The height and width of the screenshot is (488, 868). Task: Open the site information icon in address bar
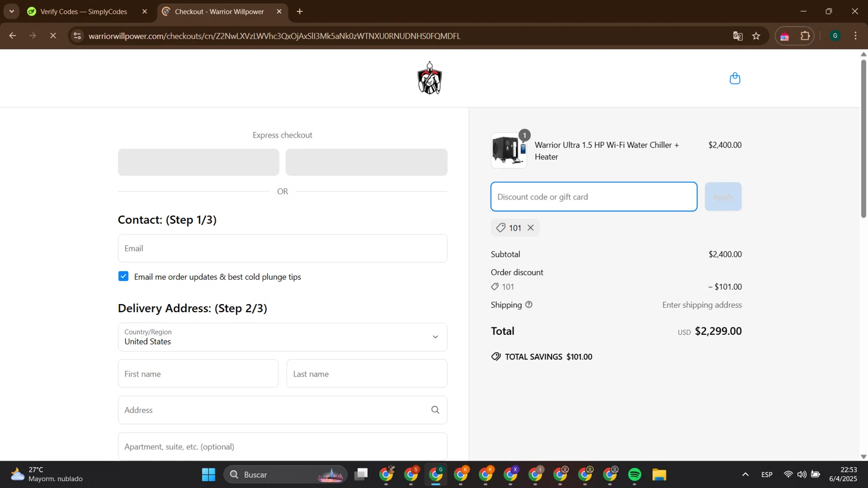(77, 36)
